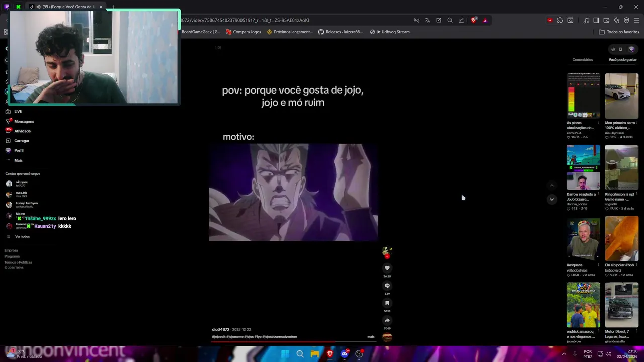Open the Brave Shields lion icon
Screen dimensions: 644x362
(x=473, y=20)
